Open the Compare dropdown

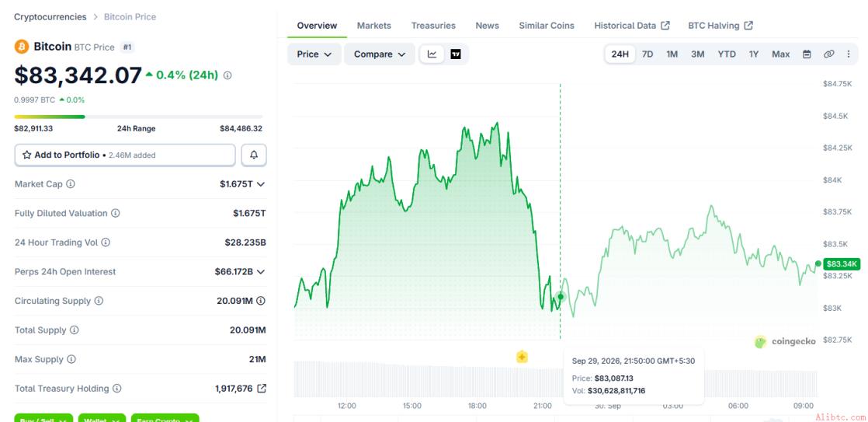pyautogui.click(x=380, y=54)
